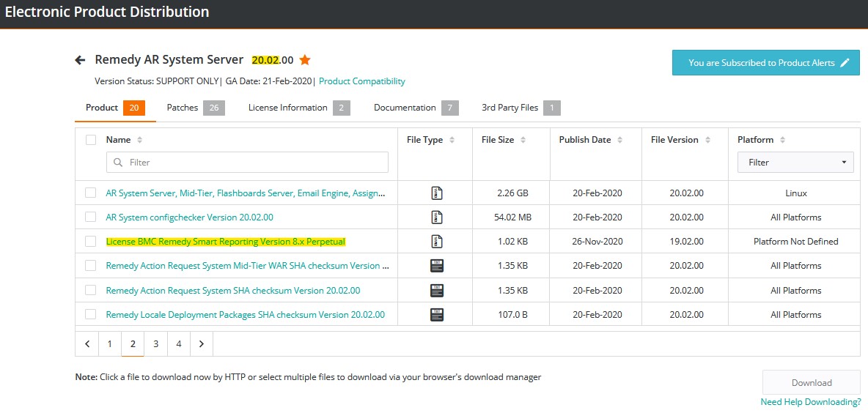Go to next page arrow
The image size is (868, 413).
[x=202, y=344]
